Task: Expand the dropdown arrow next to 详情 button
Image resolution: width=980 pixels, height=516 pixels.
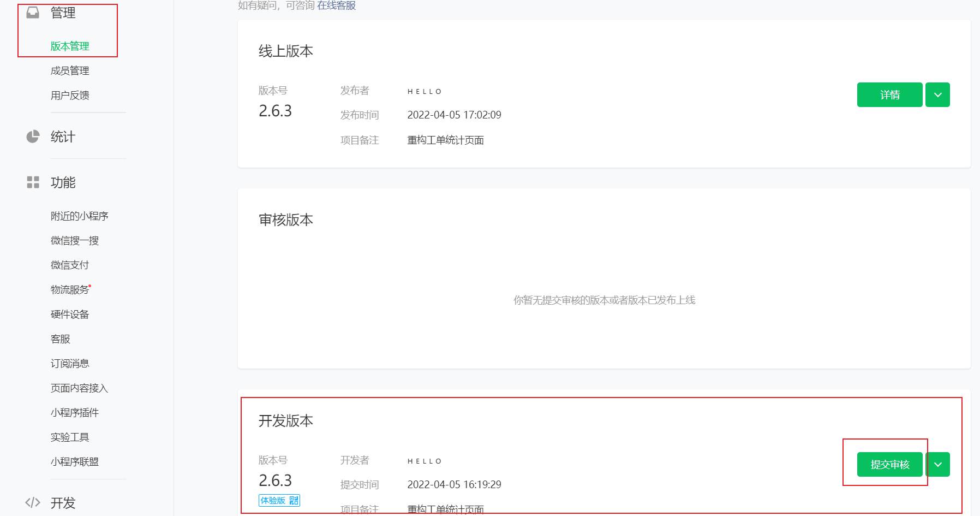Action: [x=937, y=94]
